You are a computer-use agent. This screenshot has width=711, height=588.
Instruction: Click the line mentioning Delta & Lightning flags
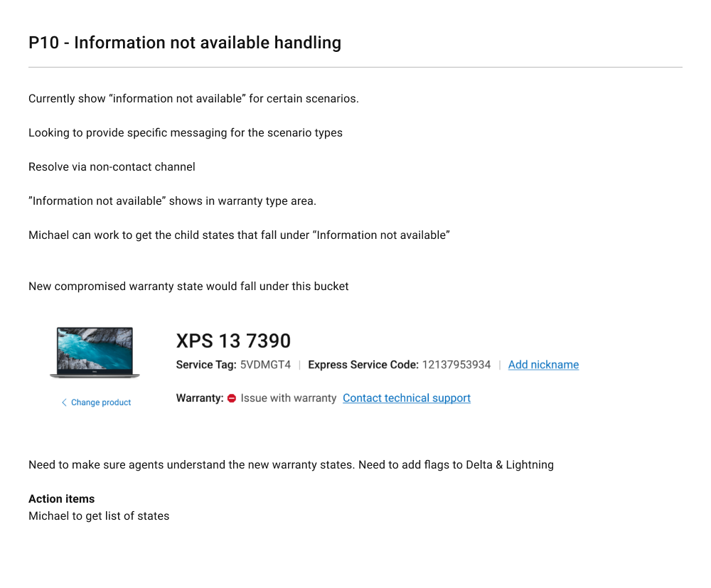[291, 465]
